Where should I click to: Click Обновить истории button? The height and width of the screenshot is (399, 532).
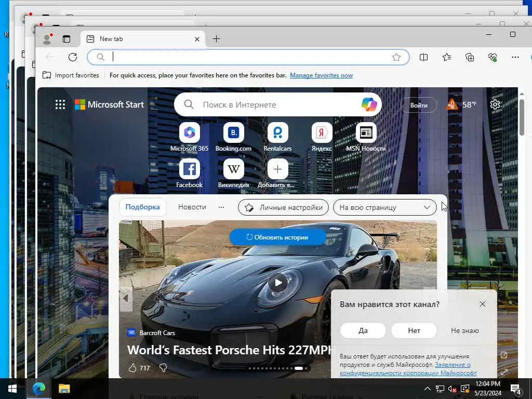[277, 237]
